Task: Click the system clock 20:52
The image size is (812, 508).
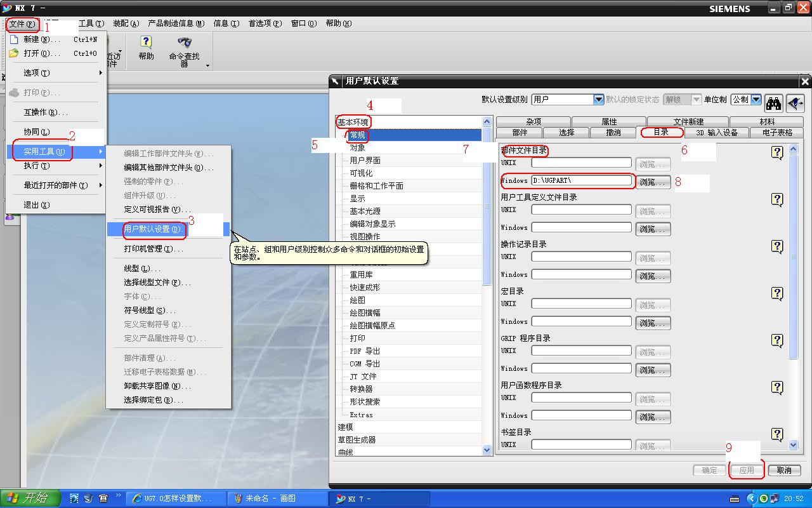Action: click(794, 499)
